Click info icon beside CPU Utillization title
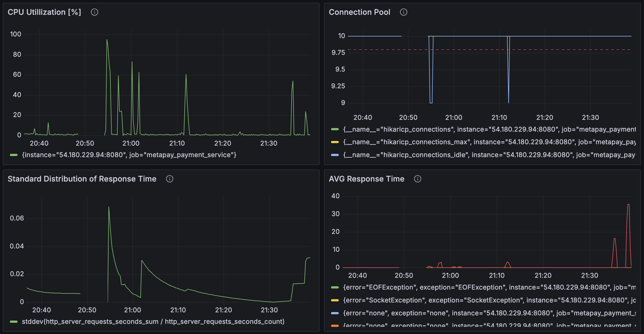The image size is (644, 334). pos(94,12)
